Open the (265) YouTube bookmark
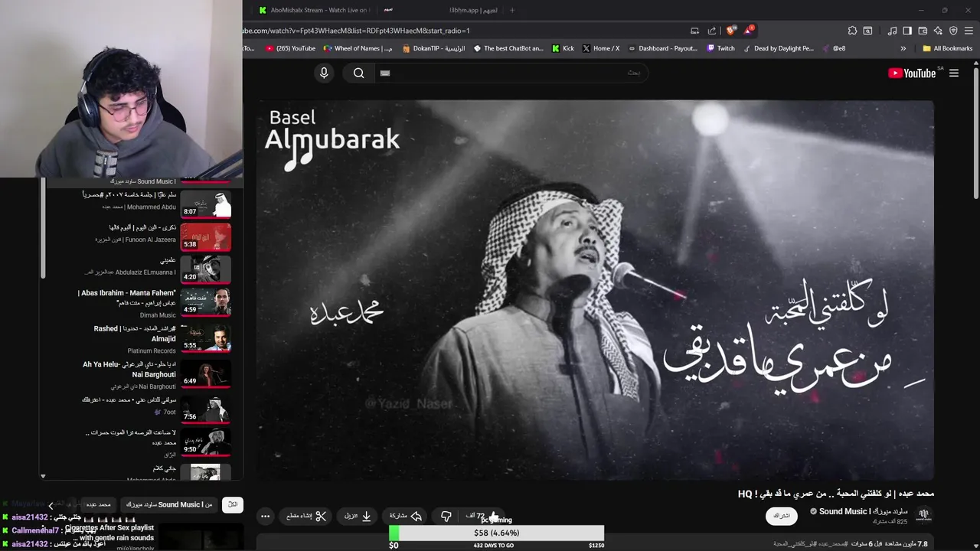 [290, 48]
